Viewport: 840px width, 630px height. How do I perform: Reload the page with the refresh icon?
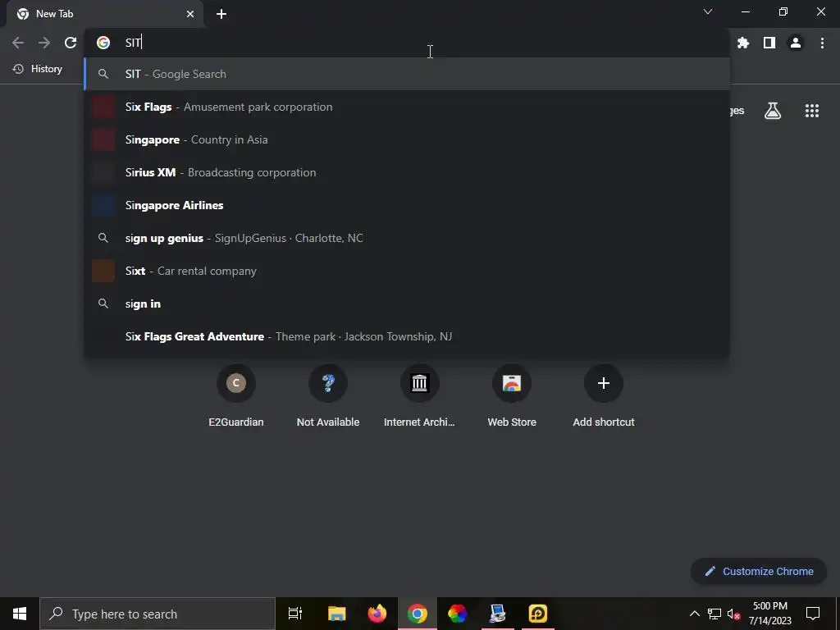(x=71, y=43)
